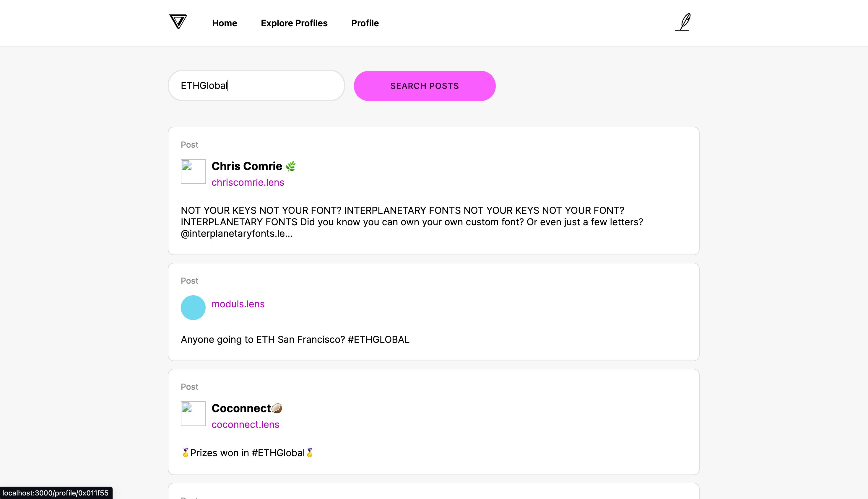Click the Search Posts button
This screenshot has height=499, width=868.
click(425, 86)
